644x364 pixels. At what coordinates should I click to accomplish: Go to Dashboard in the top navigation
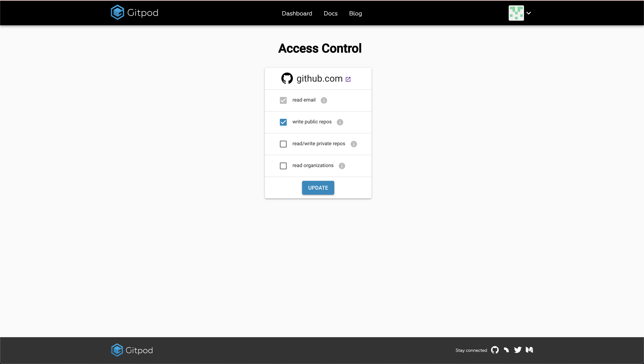click(x=297, y=13)
